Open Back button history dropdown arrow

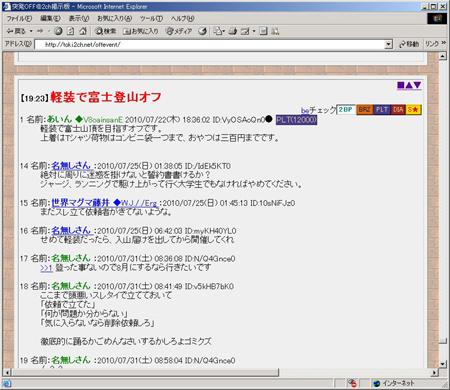point(31,31)
